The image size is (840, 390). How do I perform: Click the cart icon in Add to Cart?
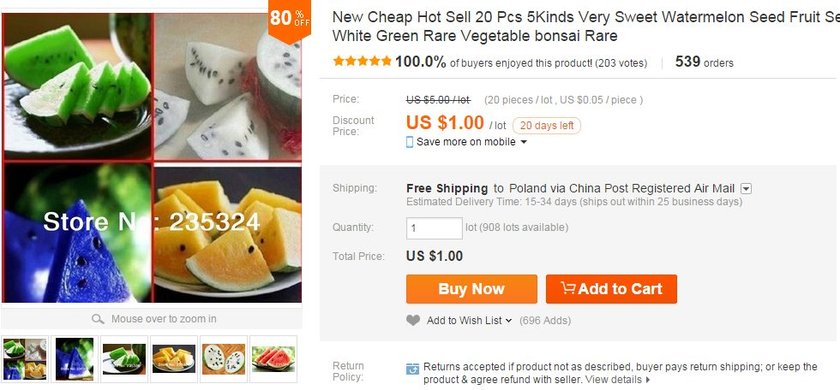[x=568, y=288]
